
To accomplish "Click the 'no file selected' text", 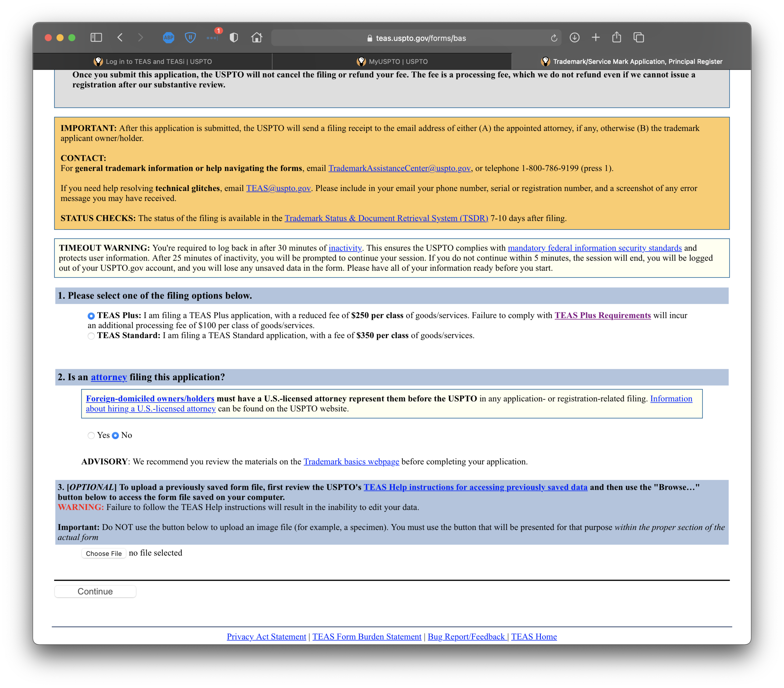I will (155, 553).
